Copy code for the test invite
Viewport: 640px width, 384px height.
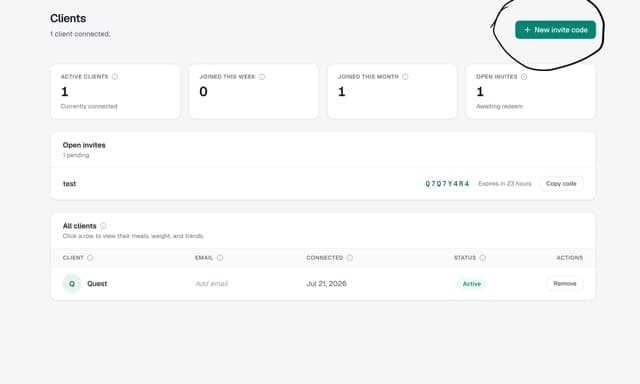(x=561, y=184)
